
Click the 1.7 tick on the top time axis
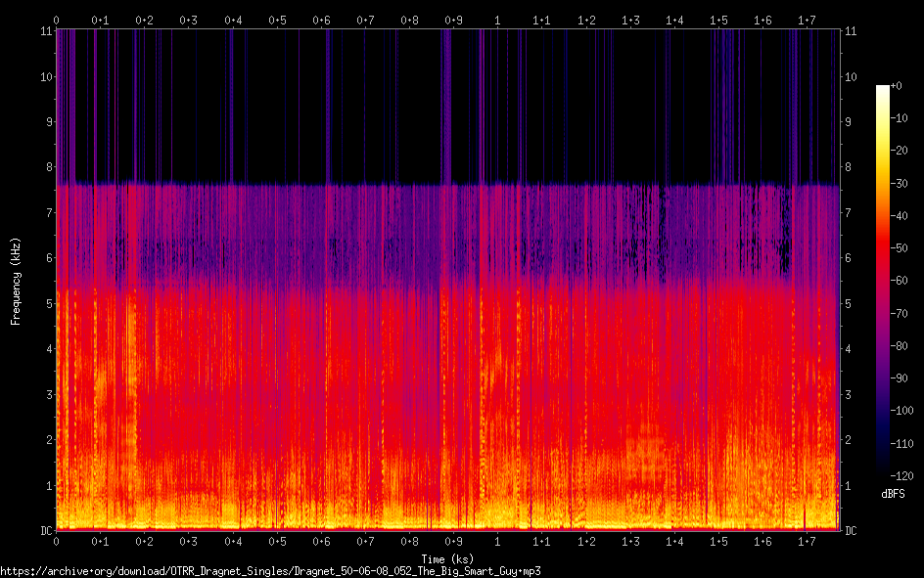click(x=807, y=20)
